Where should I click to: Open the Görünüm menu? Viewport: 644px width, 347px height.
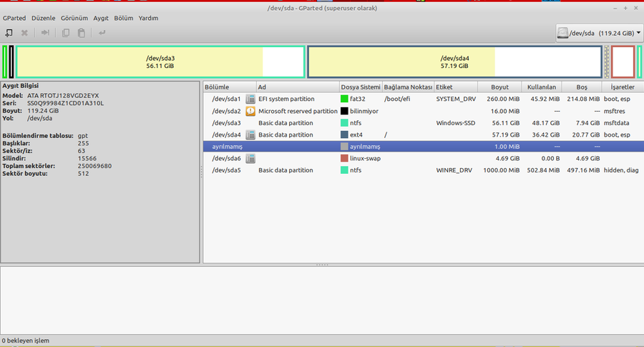[x=74, y=18]
